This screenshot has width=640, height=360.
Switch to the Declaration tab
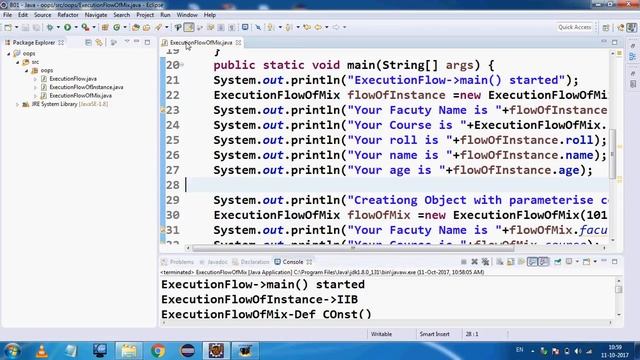click(x=251, y=262)
